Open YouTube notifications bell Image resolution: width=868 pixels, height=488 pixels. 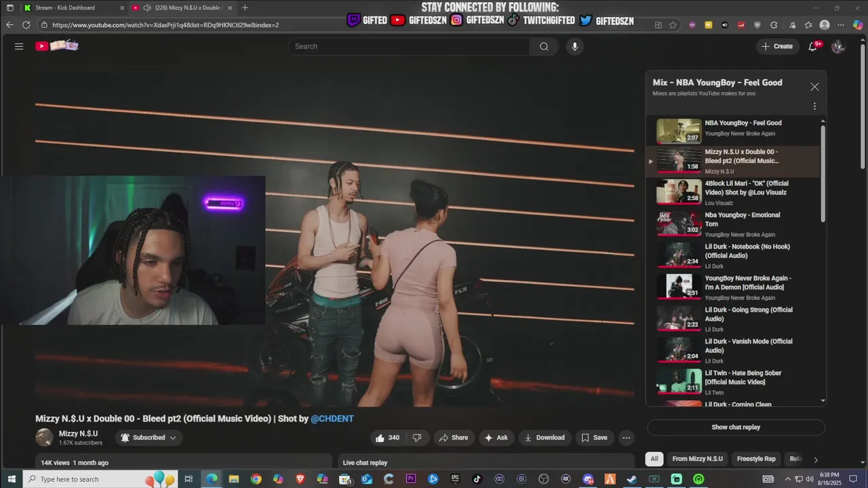[812, 46]
